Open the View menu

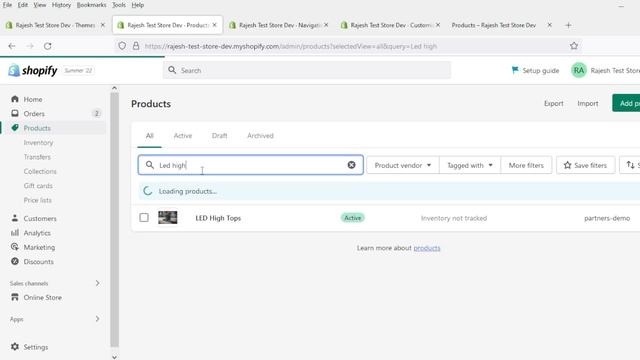[40, 5]
